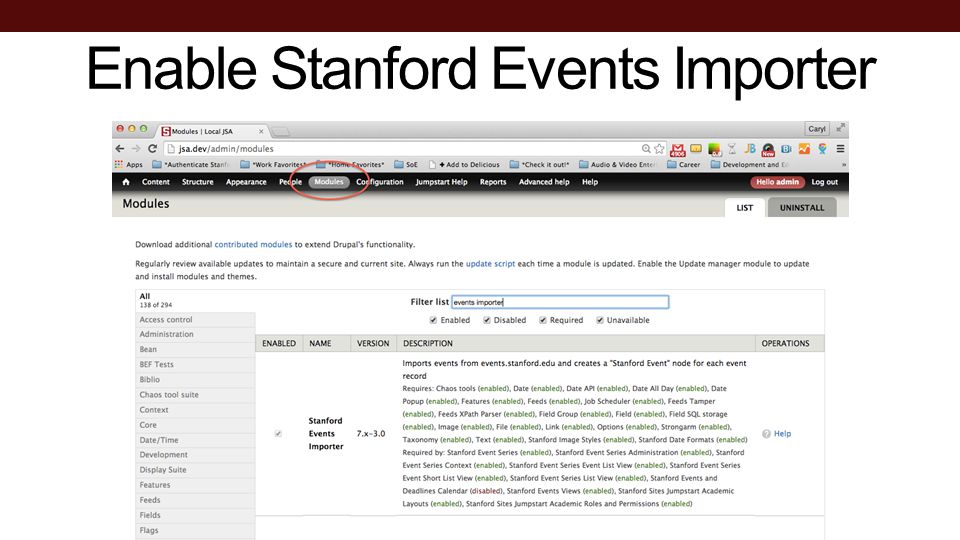Image resolution: width=960 pixels, height=540 pixels.
Task: Select the Display Suite category
Action: 195,470
